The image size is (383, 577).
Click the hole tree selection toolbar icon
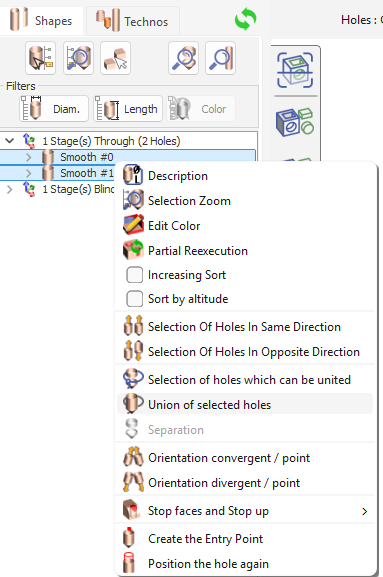41,58
